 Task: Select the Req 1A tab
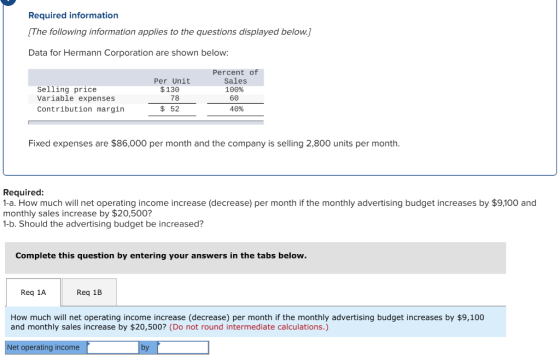tap(33, 292)
